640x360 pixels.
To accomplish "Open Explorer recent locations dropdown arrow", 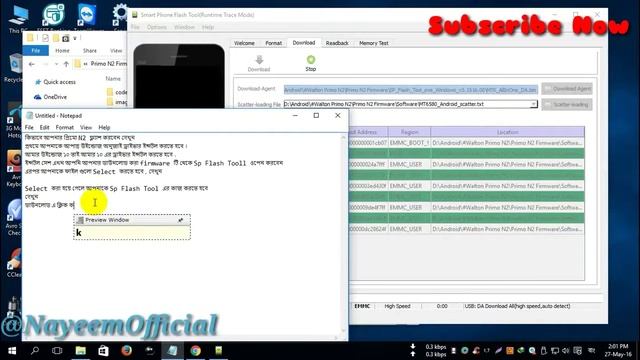I will (56, 64).
